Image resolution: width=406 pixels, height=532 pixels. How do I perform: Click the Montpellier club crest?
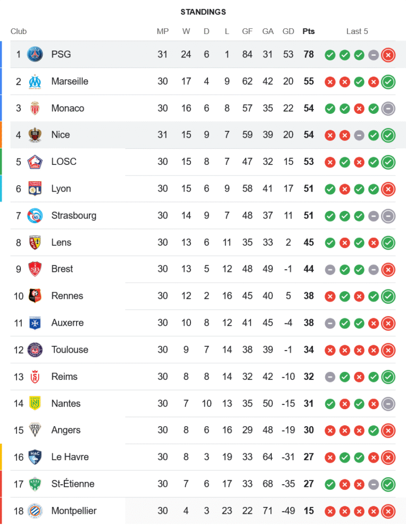(x=35, y=511)
